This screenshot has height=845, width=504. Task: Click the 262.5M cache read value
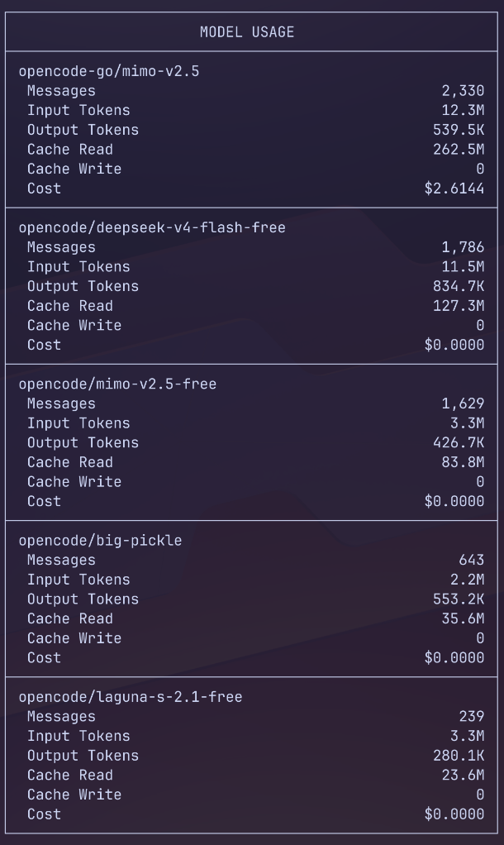[x=459, y=150]
